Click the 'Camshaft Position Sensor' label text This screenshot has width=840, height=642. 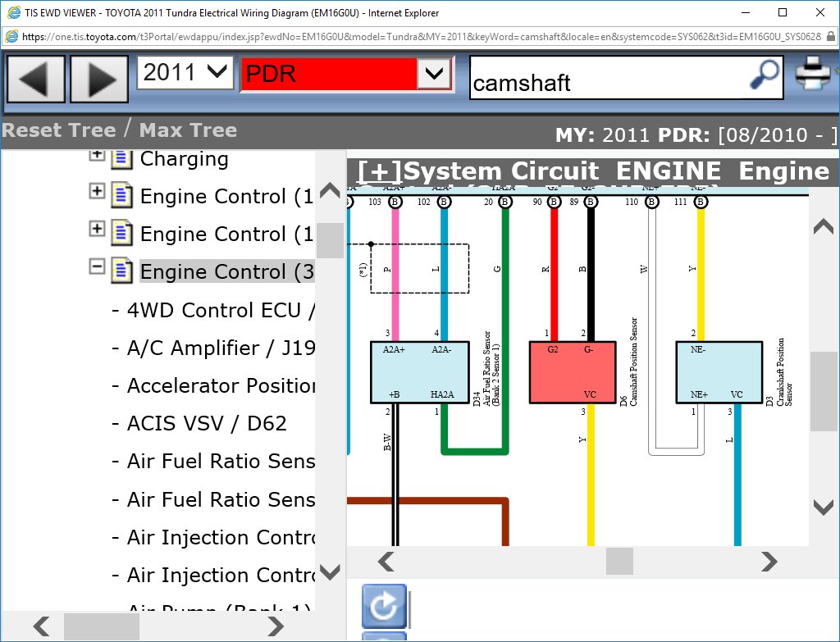click(x=634, y=362)
